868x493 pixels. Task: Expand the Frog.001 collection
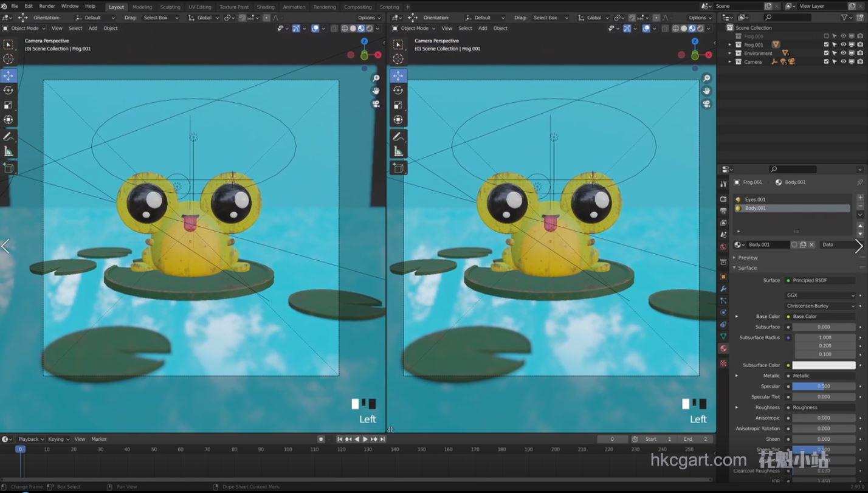tap(730, 45)
